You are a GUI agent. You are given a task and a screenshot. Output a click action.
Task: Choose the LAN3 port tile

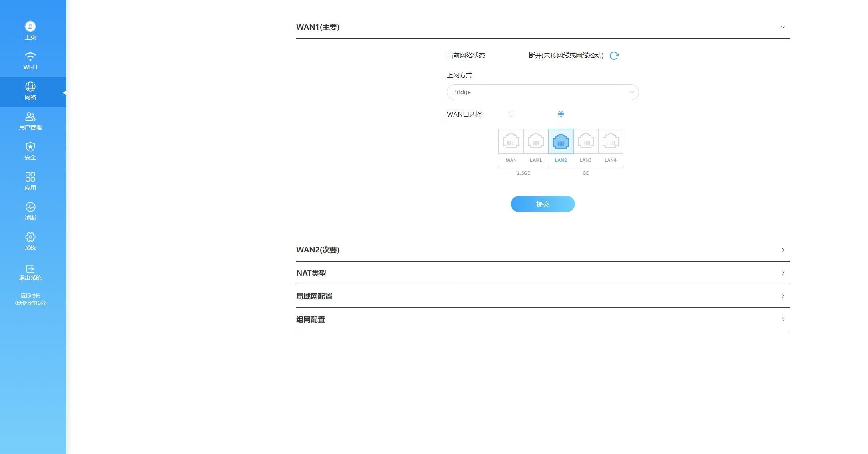point(585,141)
